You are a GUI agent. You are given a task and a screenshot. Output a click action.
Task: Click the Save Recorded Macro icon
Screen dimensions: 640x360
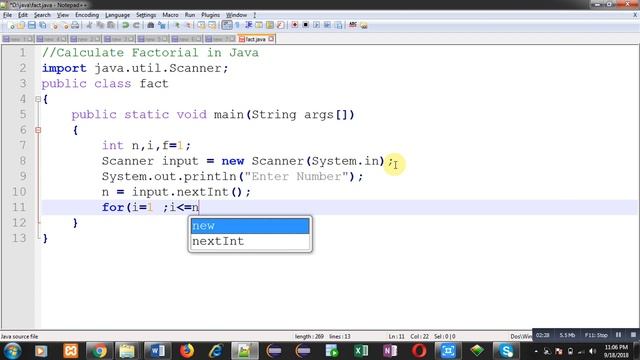click(x=338, y=25)
